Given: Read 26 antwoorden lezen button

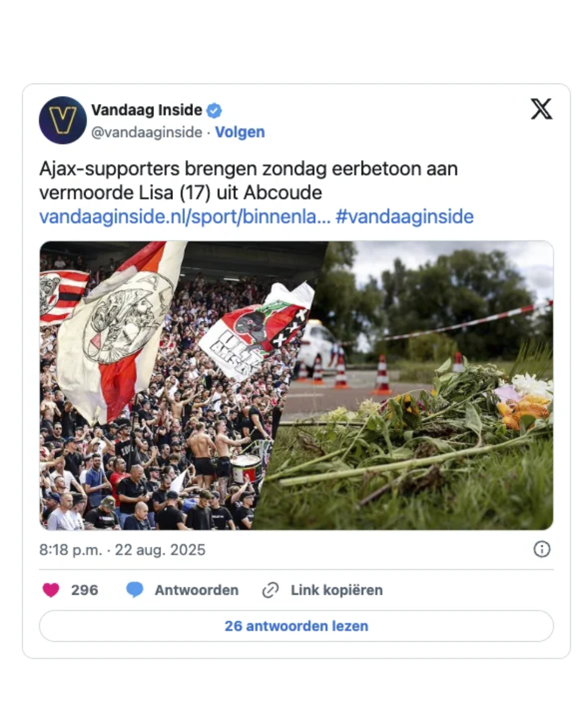Looking at the screenshot, I should tap(296, 626).
